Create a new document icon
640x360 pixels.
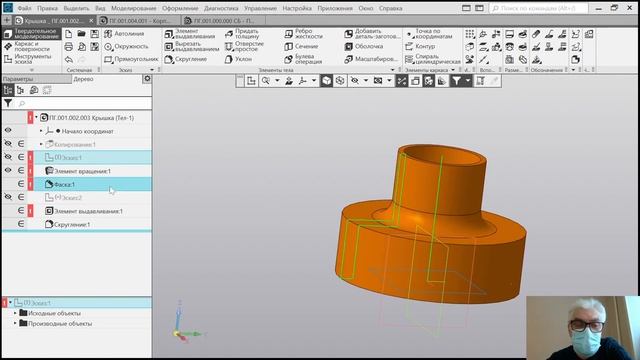[x=69, y=34]
